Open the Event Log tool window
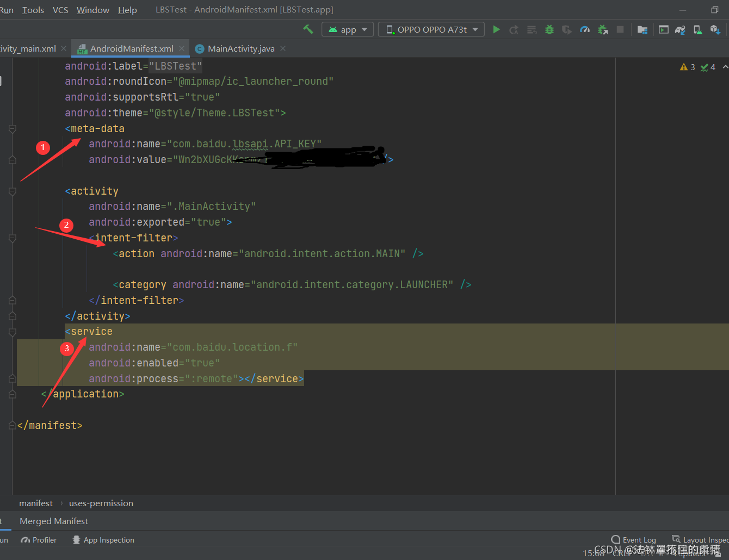 (634, 540)
